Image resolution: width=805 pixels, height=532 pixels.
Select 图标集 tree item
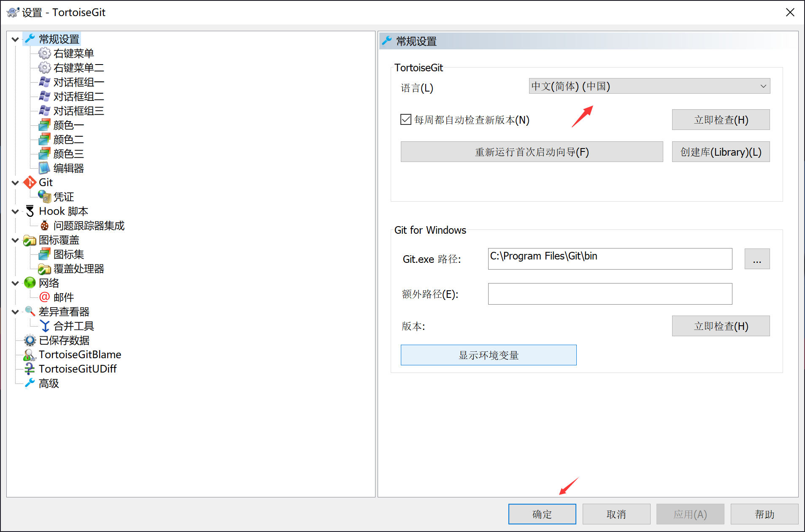coord(69,254)
